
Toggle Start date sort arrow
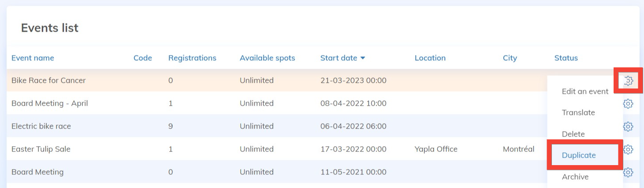pos(363,58)
